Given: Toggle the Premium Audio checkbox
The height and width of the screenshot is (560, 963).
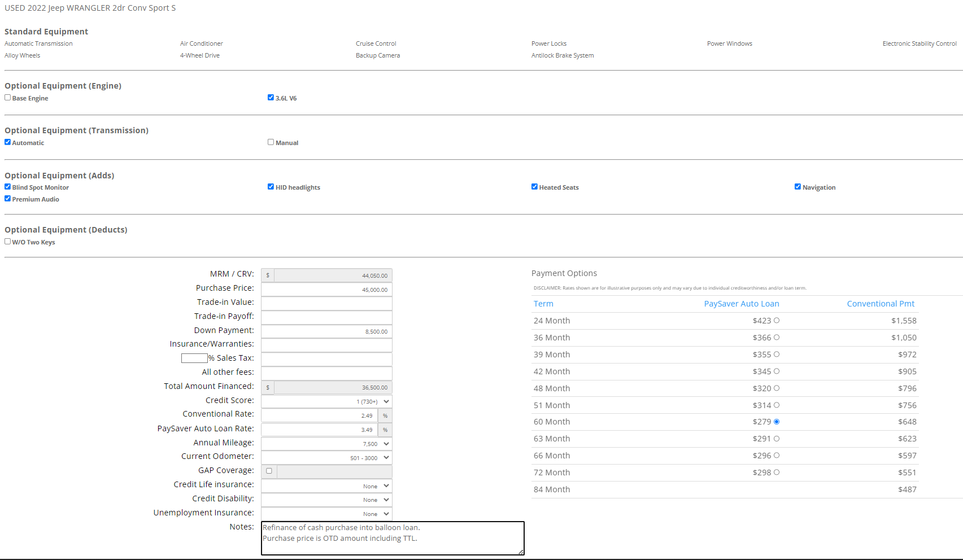Looking at the screenshot, I should click(7, 199).
